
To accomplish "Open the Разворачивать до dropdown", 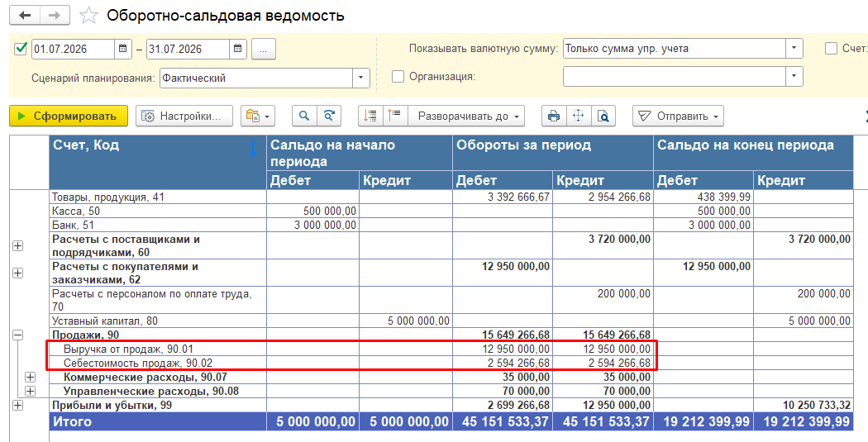I will pyautogui.click(x=467, y=116).
